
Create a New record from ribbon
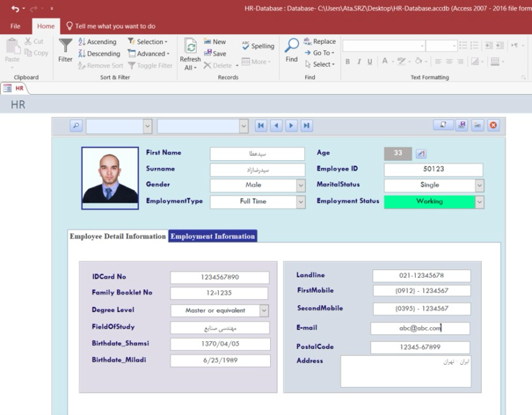click(x=214, y=42)
